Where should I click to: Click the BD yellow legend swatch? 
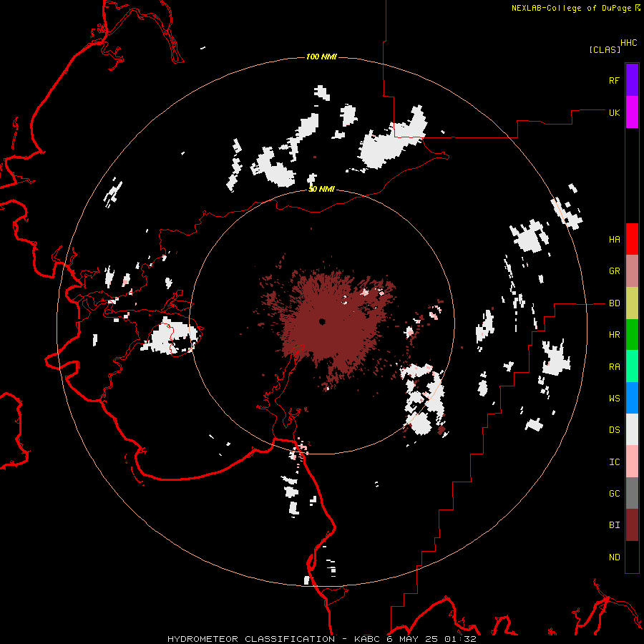click(x=632, y=303)
